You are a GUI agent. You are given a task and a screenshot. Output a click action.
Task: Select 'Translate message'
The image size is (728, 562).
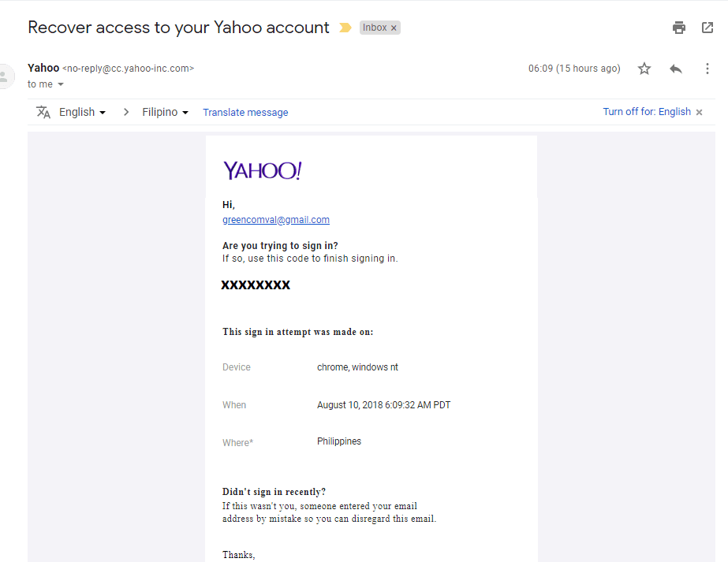pos(245,112)
